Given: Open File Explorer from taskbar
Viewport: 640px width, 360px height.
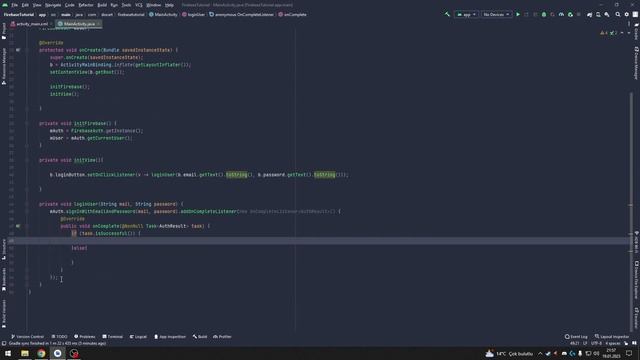Looking at the screenshot, I should click(25, 353).
